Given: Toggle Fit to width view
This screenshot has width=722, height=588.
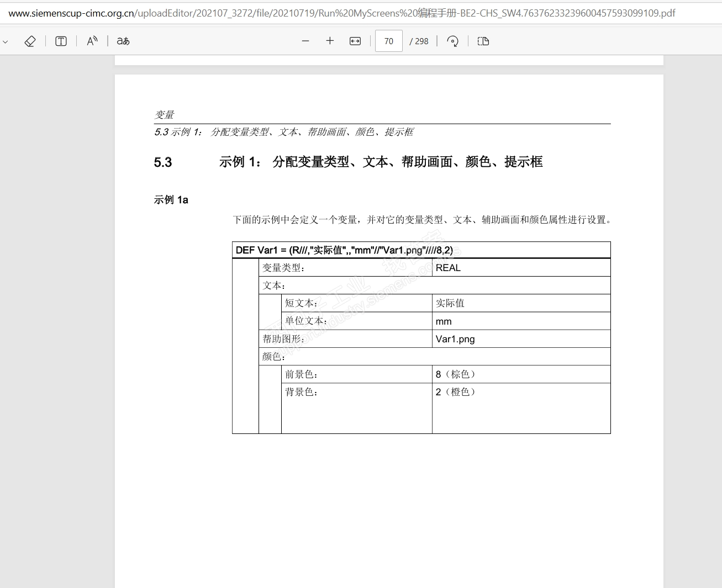Looking at the screenshot, I should click(x=355, y=41).
